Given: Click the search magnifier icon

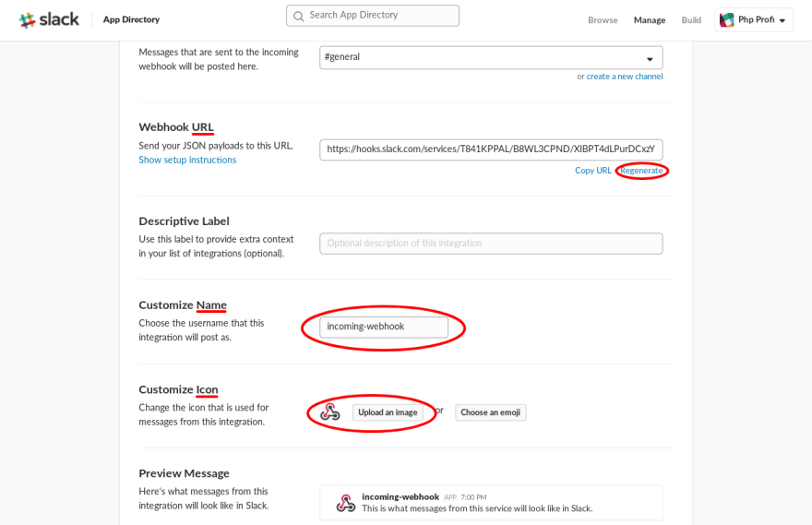Looking at the screenshot, I should point(299,16).
